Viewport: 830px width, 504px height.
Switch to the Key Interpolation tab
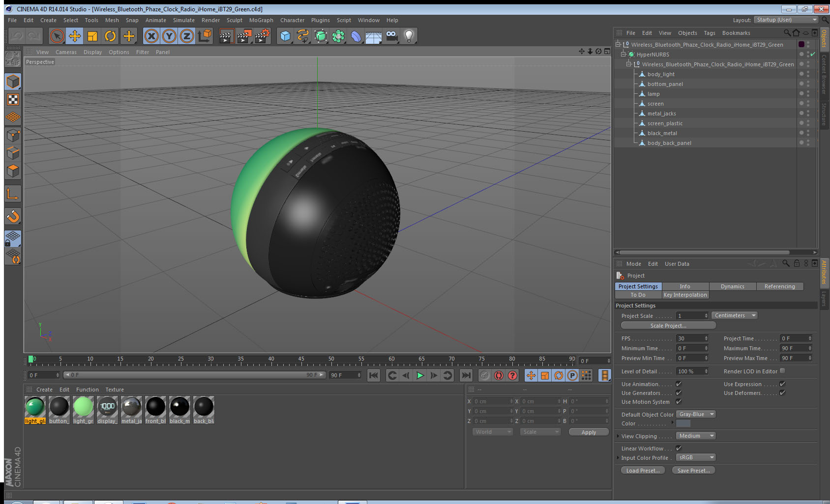(x=685, y=295)
